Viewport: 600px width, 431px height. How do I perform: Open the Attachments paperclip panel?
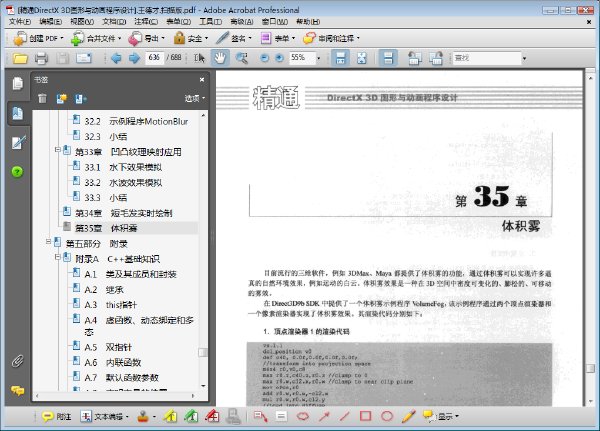[x=17, y=361]
